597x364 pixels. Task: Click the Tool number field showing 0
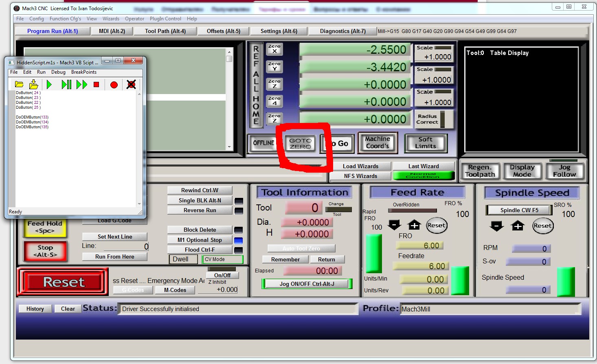click(x=303, y=208)
